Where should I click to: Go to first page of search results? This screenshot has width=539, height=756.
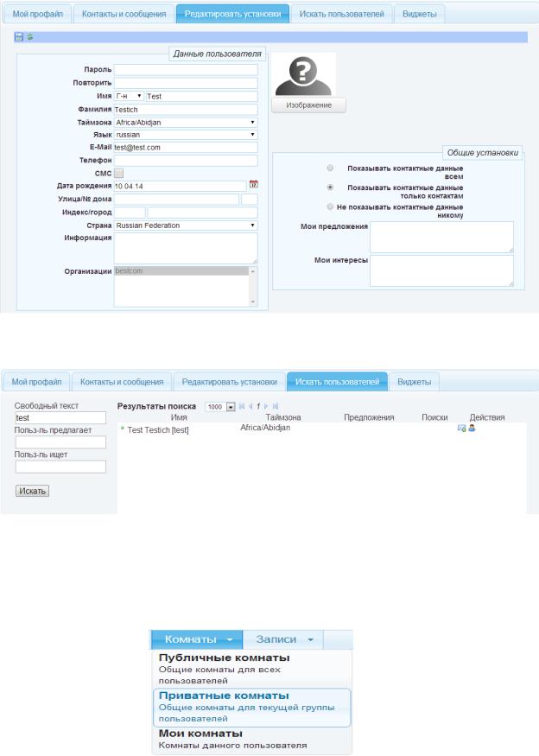pos(242,406)
